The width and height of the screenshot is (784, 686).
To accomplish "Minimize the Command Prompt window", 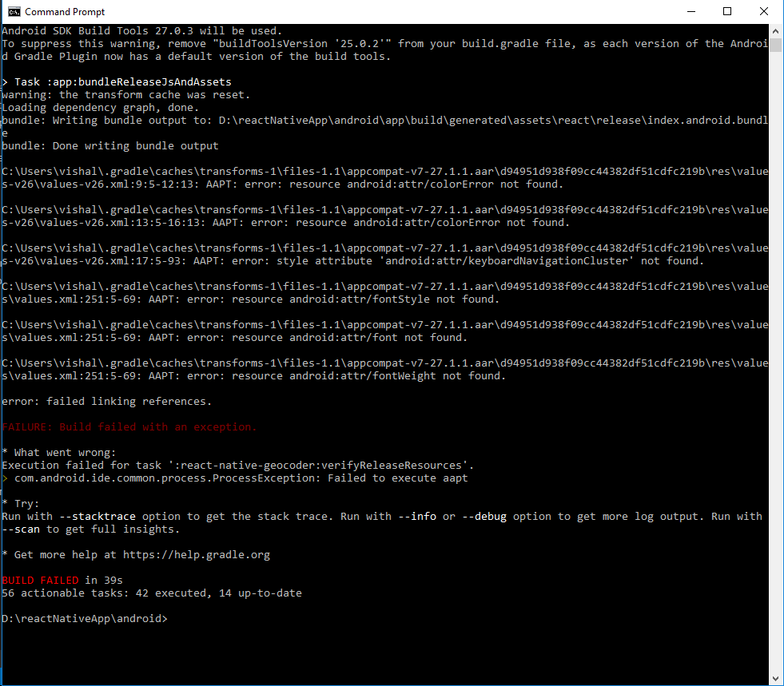I will click(691, 11).
